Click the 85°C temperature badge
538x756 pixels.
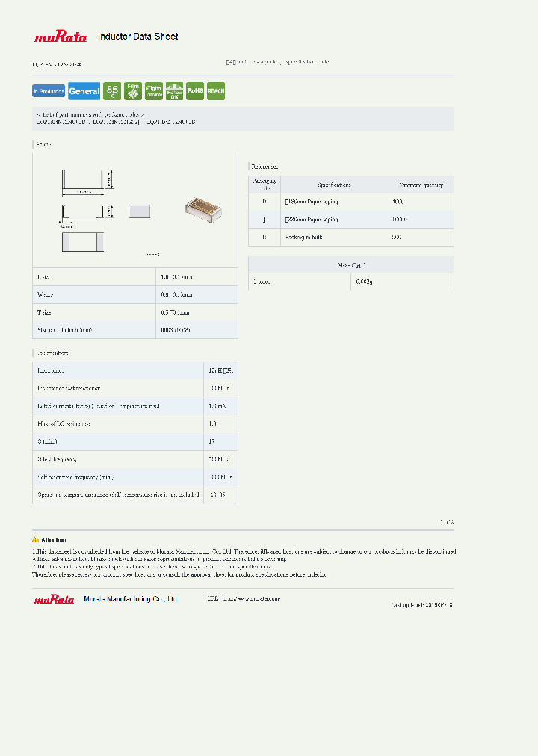[x=112, y=91]
